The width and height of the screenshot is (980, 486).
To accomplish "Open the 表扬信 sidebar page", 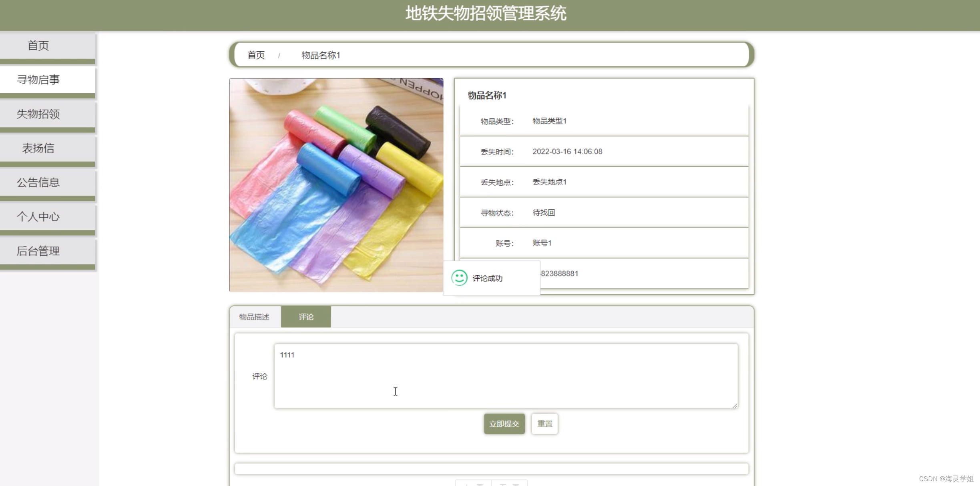I will pos(38,148).
